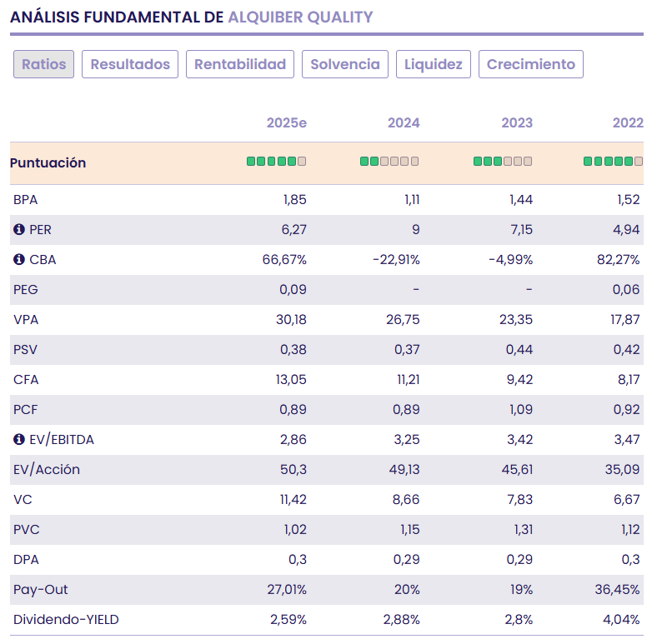Click the 2024 score rating squares
Image resolution: width=652 pixels, height=644 pixels.
[x=389, y=162]
